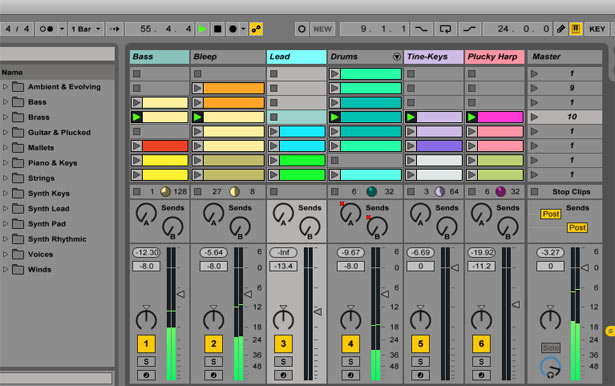Solo the Drums track
This screenshot has width=615, height=386.
(x=351, y=362)
